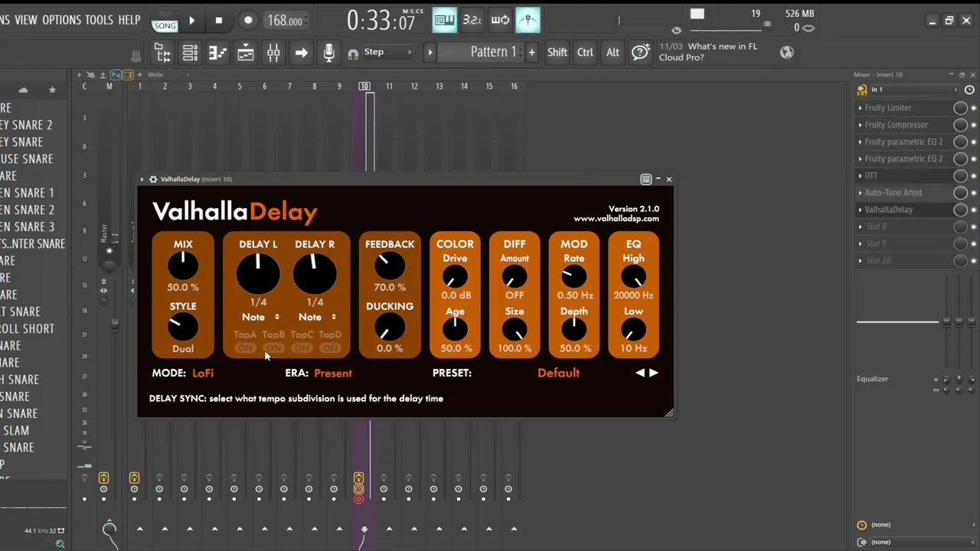Image resolution: width=980 pixels, height=551 pixels.
Task: Open the ValhallaDelay gear options icon
Action: point(153,179)
